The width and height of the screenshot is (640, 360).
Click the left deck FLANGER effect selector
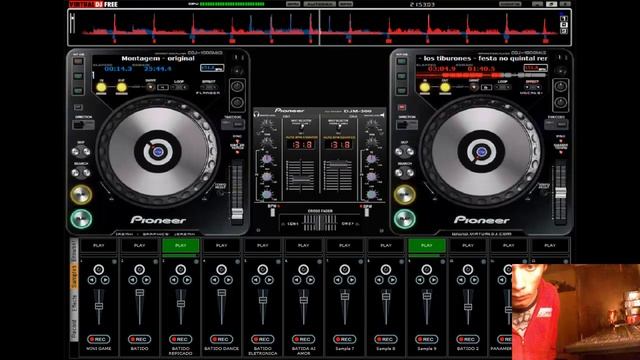[209, 87]
